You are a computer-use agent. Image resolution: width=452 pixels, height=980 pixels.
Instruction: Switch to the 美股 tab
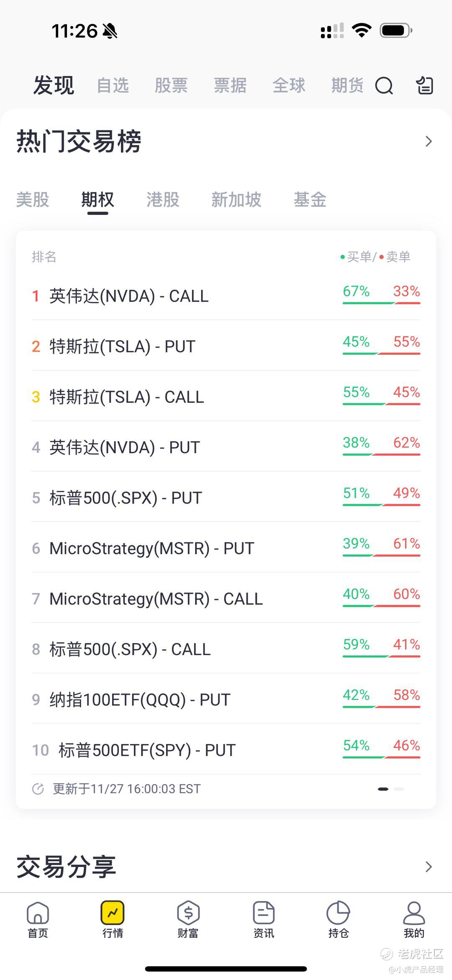(x=33, y=200)
